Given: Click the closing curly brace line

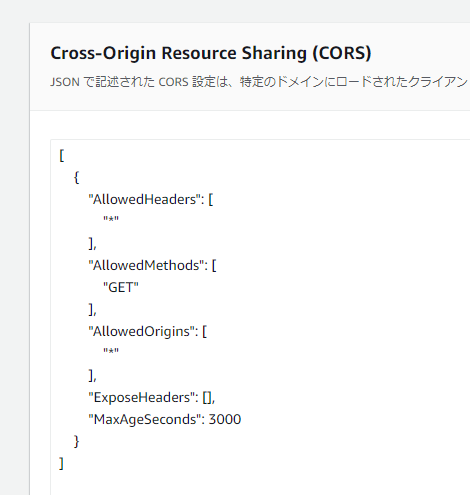Looking at the screenshot, I should (76, 442).
